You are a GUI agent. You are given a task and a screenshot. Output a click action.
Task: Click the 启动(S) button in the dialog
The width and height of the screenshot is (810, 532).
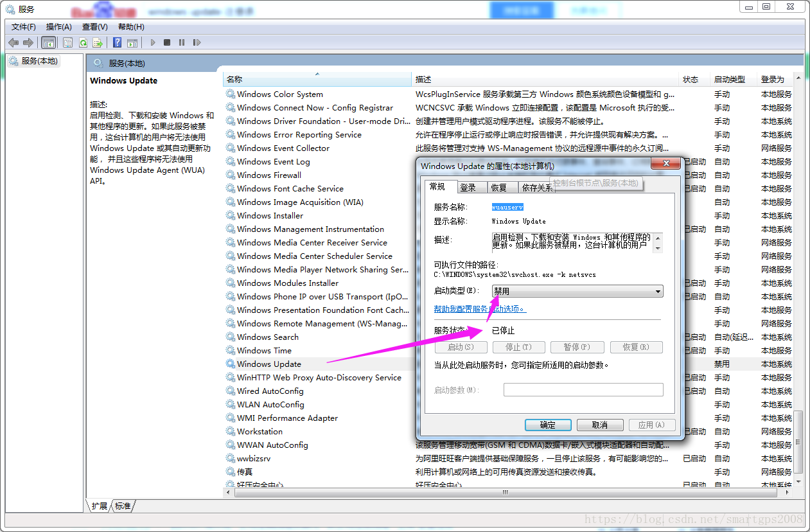click(461, 347)
